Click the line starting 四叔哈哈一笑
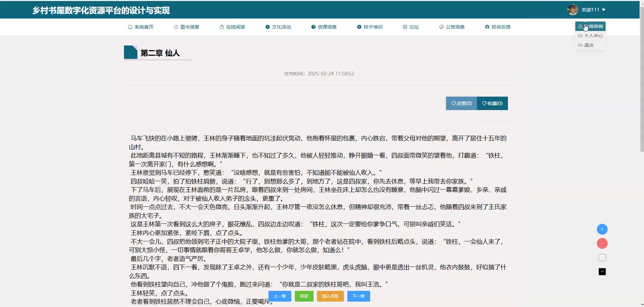The width and height of the screenshot is (644, 307). (x=302, y=181)
